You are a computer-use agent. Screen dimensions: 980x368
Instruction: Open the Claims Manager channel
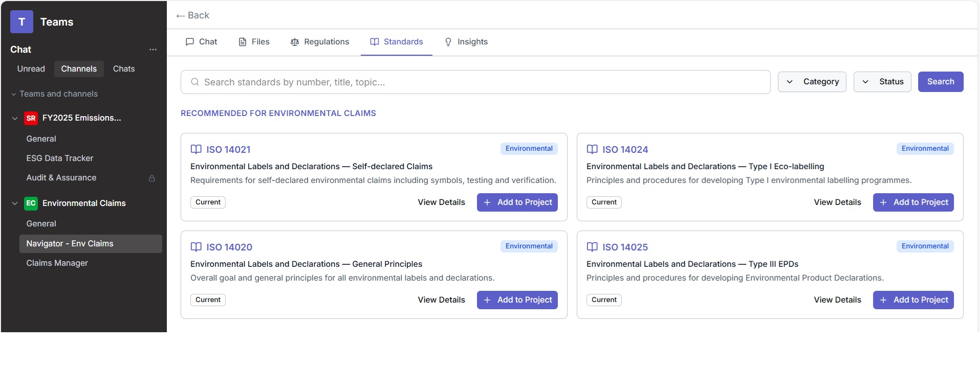coord(57,263)
